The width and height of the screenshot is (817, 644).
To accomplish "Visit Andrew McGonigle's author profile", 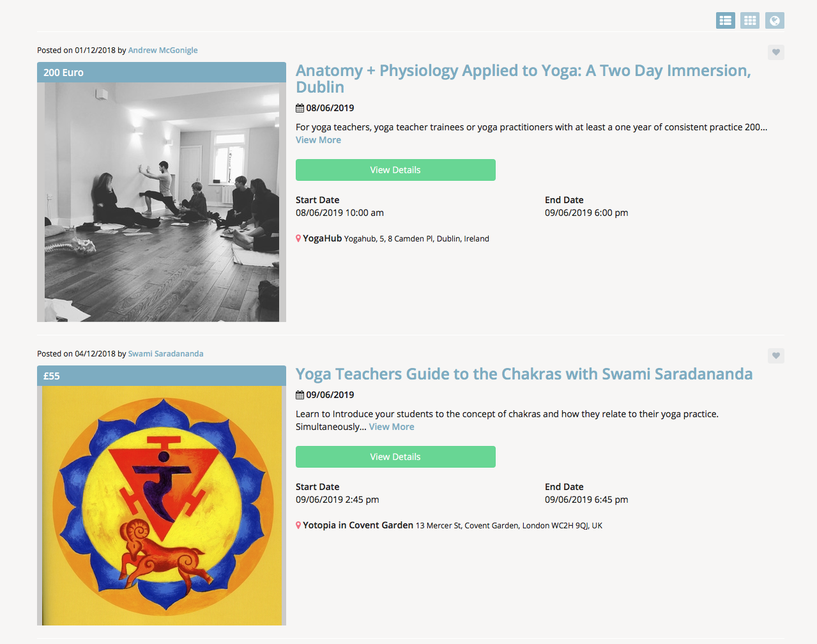I will coord(163,50).
